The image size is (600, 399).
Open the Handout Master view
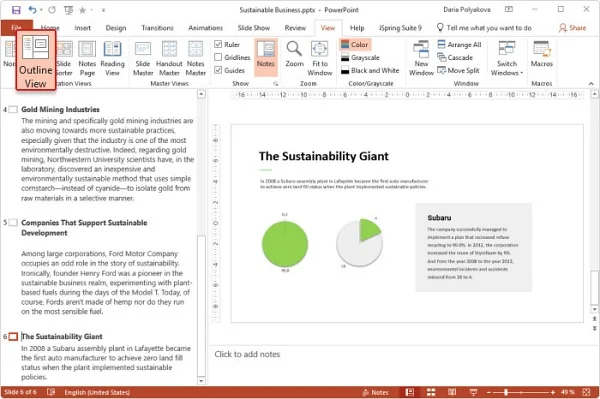click(169, 57)
